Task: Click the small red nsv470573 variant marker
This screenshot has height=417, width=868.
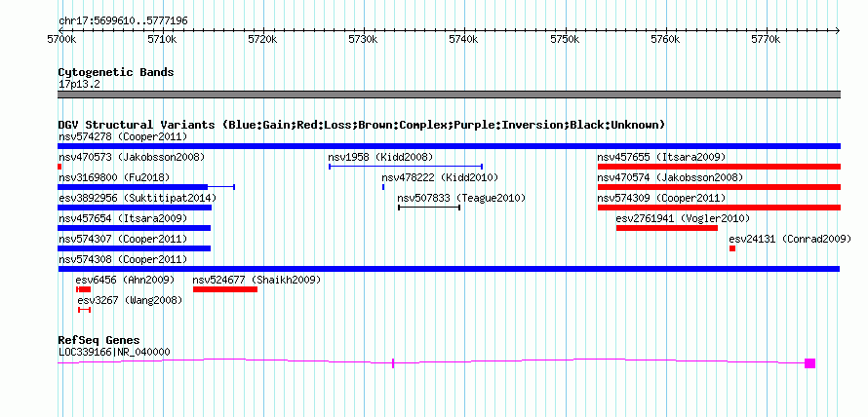Action: click(59, 167)
